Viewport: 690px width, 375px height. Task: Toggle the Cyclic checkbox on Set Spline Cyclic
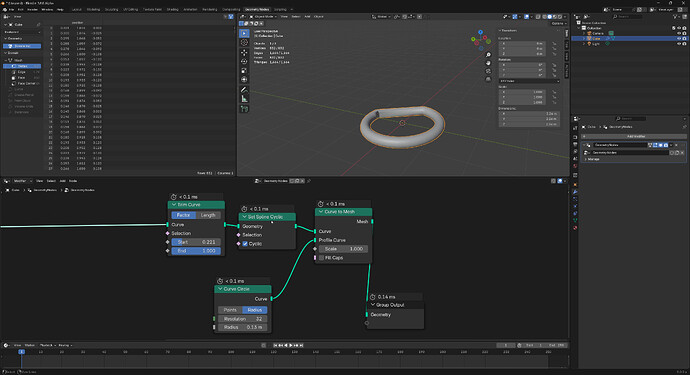tap(245, 243)
